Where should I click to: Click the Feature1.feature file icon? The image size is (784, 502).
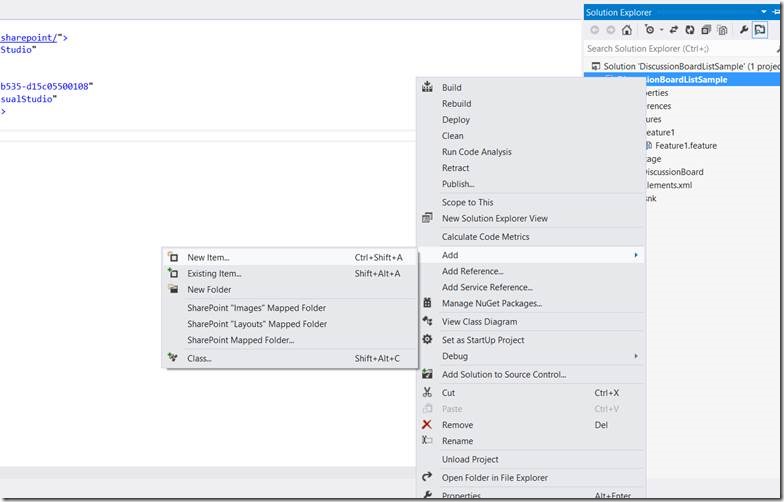[x=649, y=146]
